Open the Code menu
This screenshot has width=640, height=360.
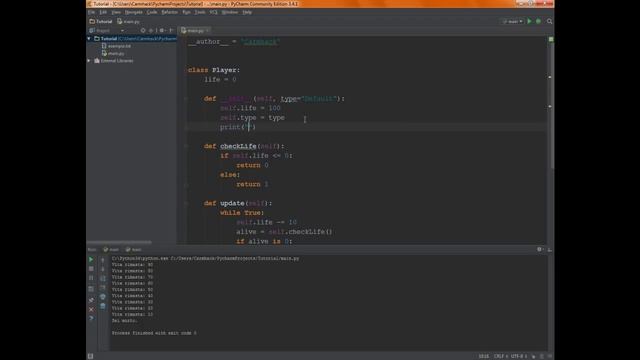click(x=152, y=12)
